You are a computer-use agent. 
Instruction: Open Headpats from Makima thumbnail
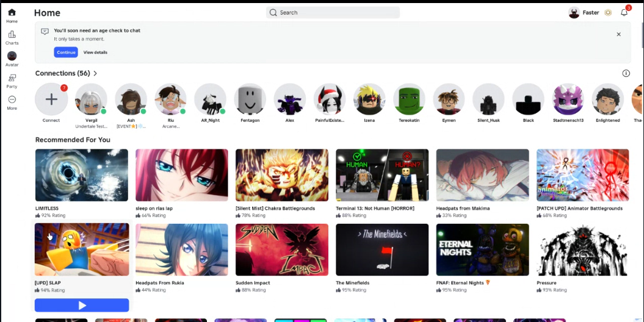tap(483, 175)
